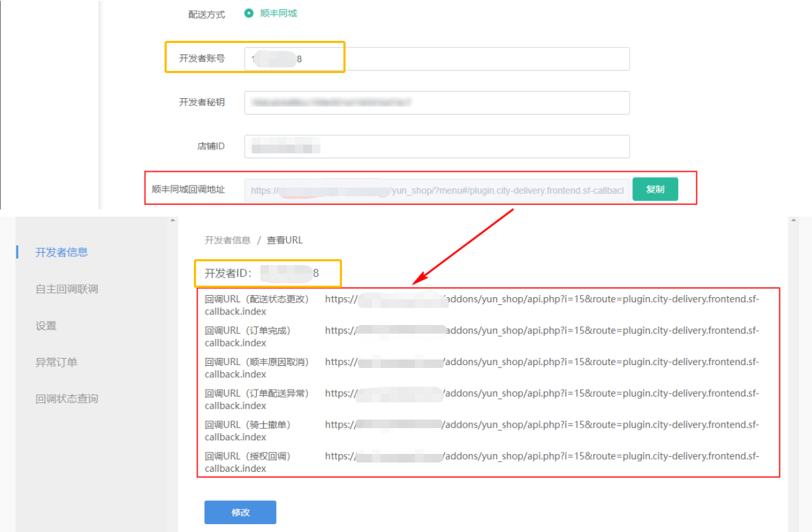Click the 顺丰原因取消 callback URL

542,362
